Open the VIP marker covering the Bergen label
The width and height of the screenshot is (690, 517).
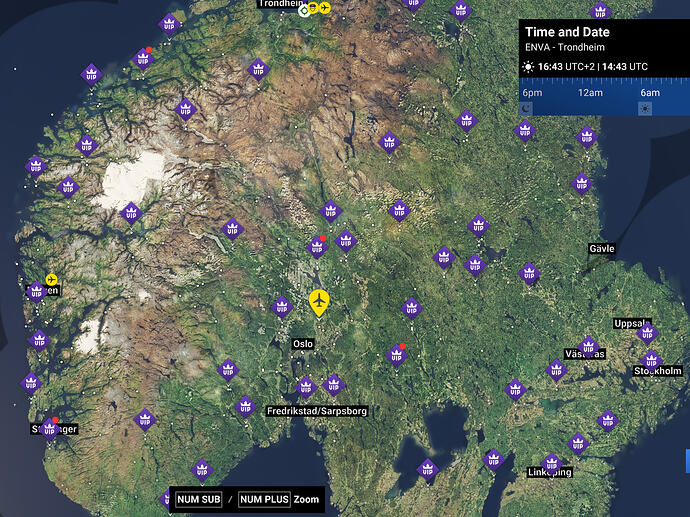pyautogui.click(x=37, y=292)
